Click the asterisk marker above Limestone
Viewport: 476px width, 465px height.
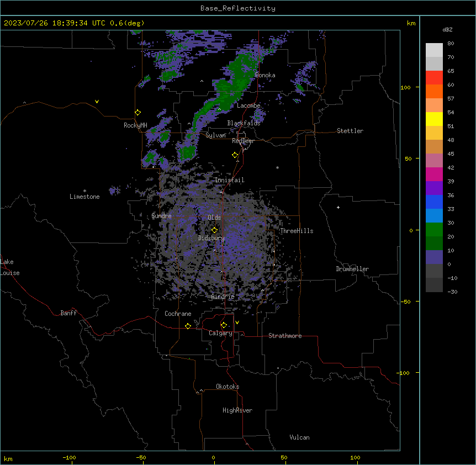(84, 191)
